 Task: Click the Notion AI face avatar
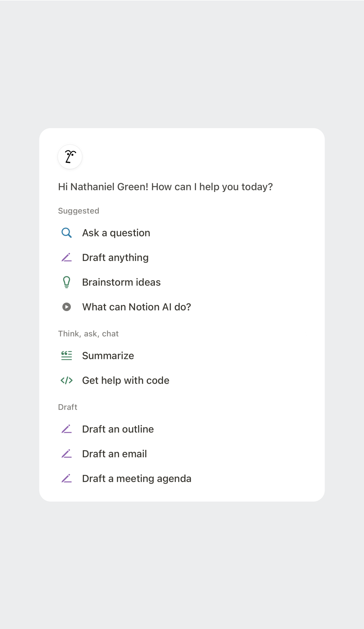coord(70,157)
